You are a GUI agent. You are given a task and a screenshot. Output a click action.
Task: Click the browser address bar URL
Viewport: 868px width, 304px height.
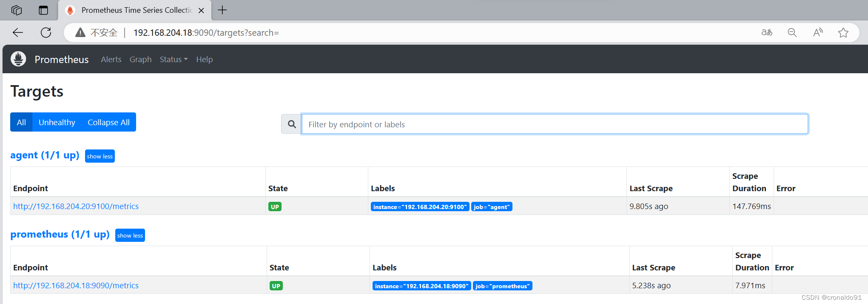click(206, 32)
